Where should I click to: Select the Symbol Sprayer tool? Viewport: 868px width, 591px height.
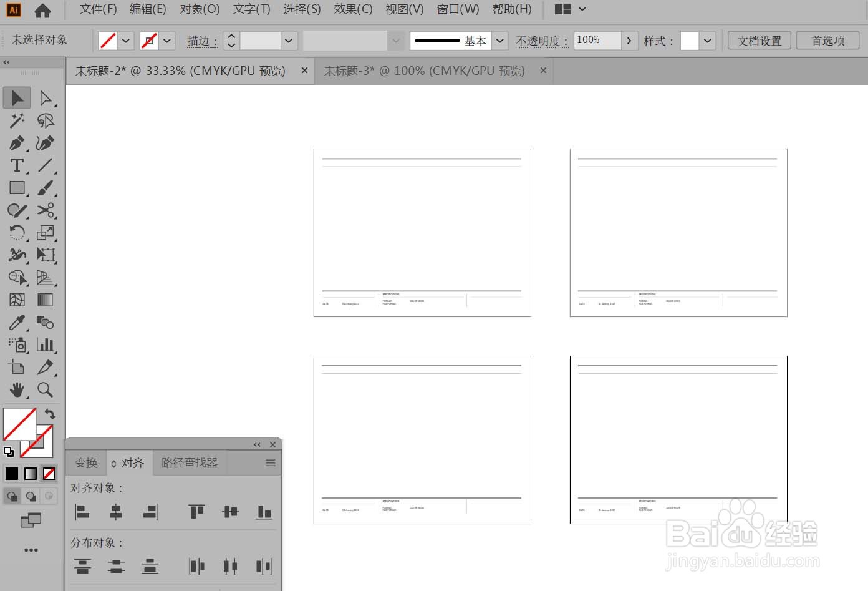point(17,344)
